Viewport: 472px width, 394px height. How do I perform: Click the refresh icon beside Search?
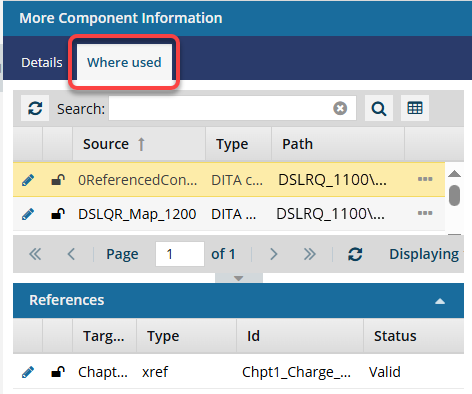coord(35,108)
